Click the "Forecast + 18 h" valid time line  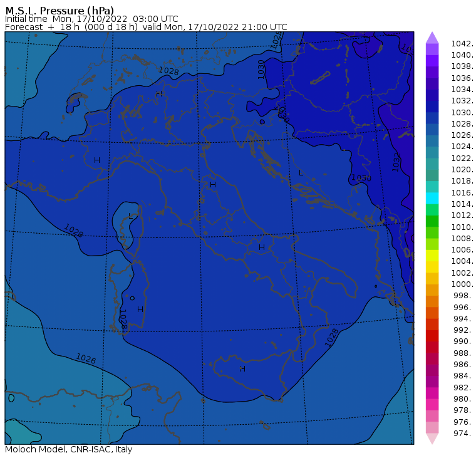(x=146, y=27)
